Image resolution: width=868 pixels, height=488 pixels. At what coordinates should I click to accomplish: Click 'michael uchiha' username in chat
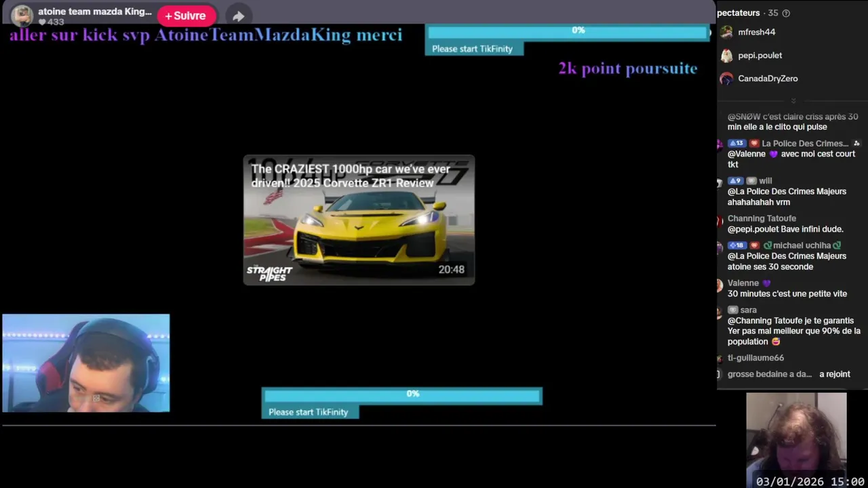tap(802, 245)
